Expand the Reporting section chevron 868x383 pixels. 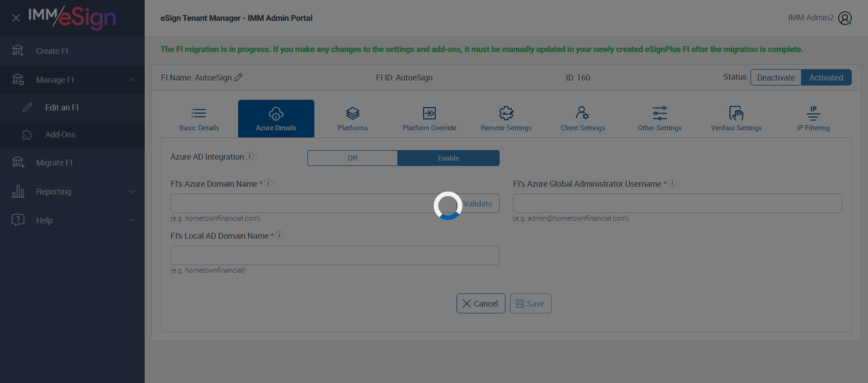(x=132, y=192)
